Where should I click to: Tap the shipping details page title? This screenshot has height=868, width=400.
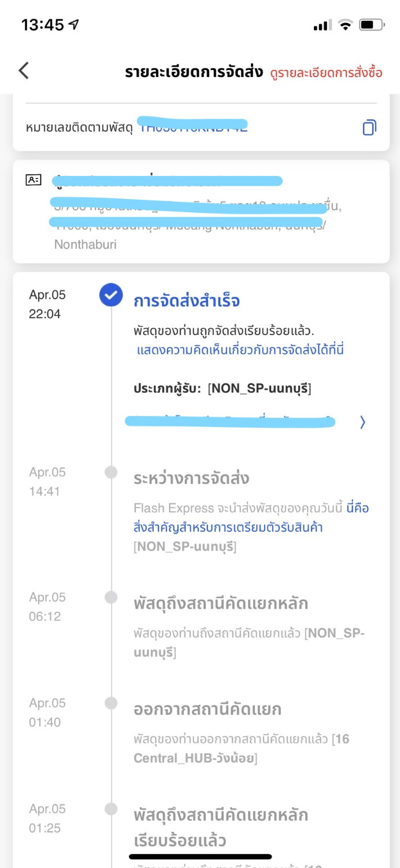pyautogui.click(x=194, y=72)
